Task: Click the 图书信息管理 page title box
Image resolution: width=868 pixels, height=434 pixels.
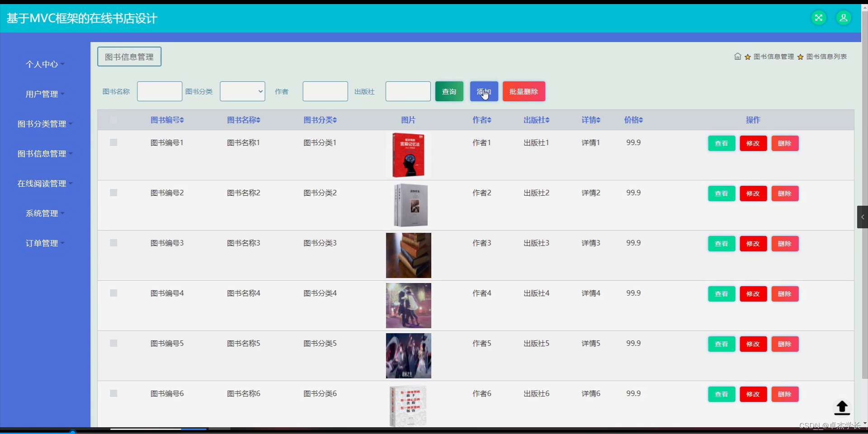Action: click(x=129, y=57)
